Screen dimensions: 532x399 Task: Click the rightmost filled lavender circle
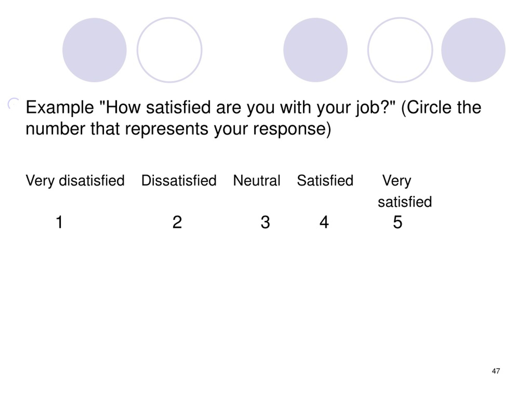[473, 50]
